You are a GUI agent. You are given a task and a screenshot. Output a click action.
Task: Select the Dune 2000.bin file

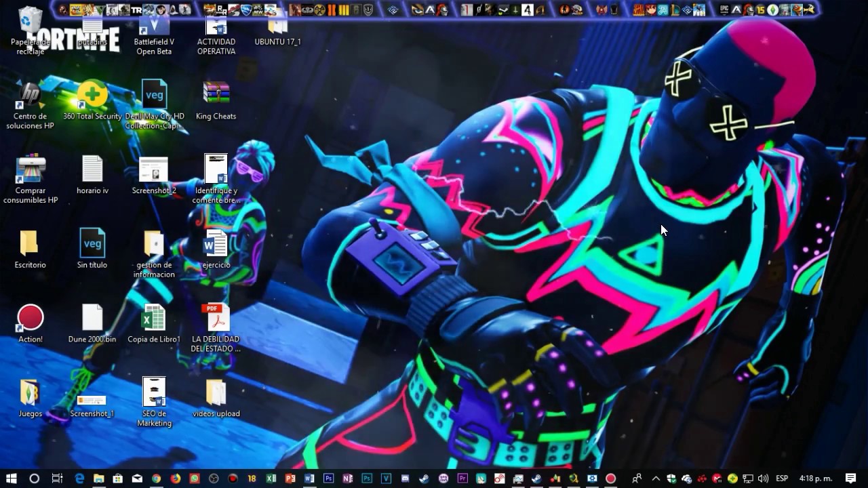[x=92, y=324]
